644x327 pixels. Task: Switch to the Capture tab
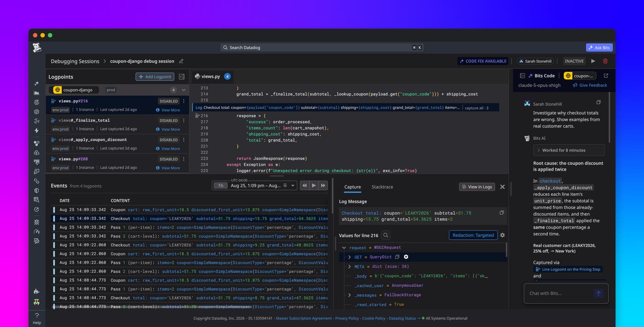(353, 187)
